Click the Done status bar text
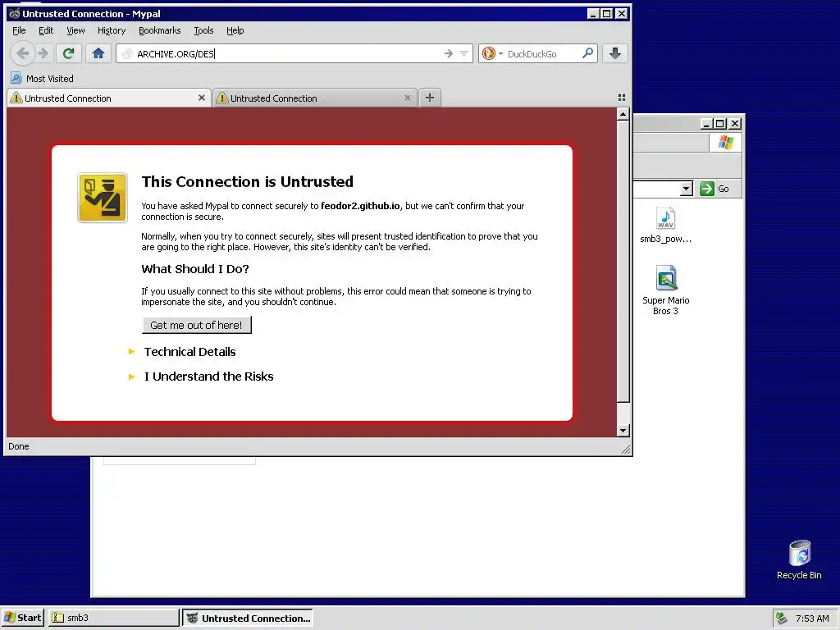The height and width of the screenshot is (630, 840). [19, 446]
